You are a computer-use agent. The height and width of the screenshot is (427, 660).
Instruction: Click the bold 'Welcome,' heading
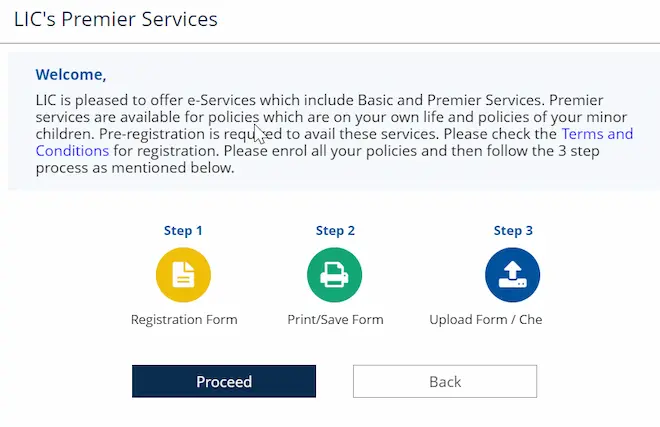tap(71, 75)
